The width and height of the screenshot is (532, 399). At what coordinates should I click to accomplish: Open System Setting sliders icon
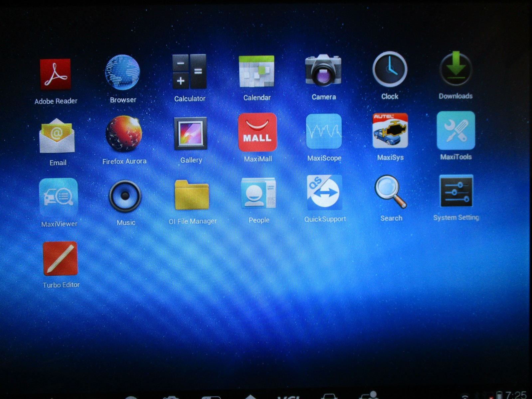pyautogui.click(x=456, y=191)
